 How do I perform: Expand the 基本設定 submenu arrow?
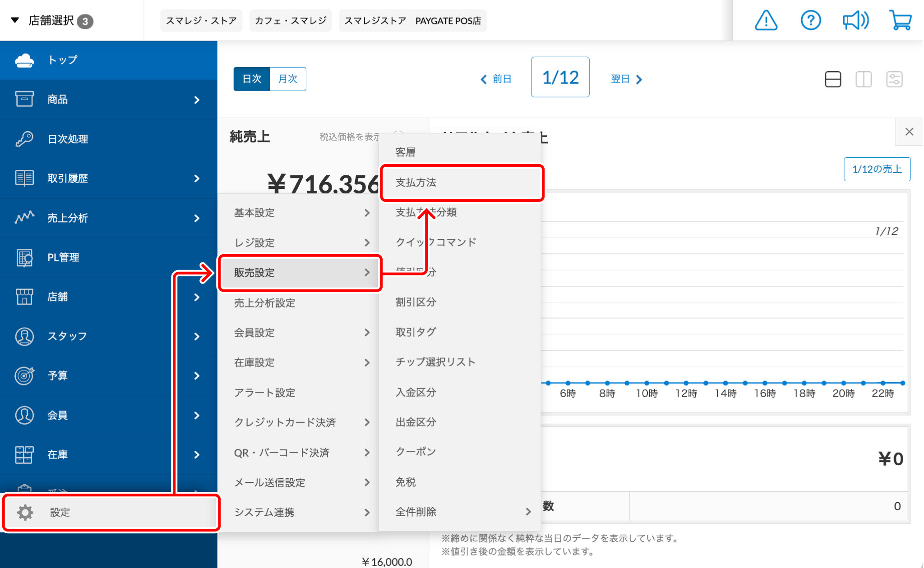point(367,213)
